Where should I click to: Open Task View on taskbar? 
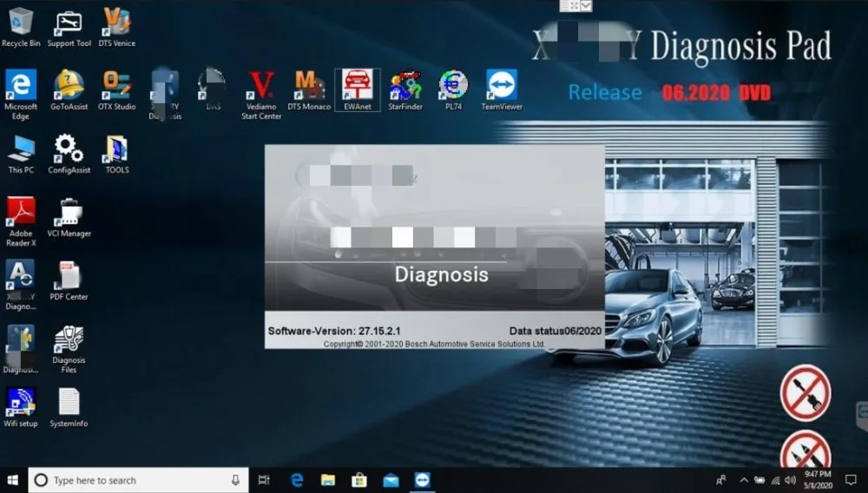[264, 480]
